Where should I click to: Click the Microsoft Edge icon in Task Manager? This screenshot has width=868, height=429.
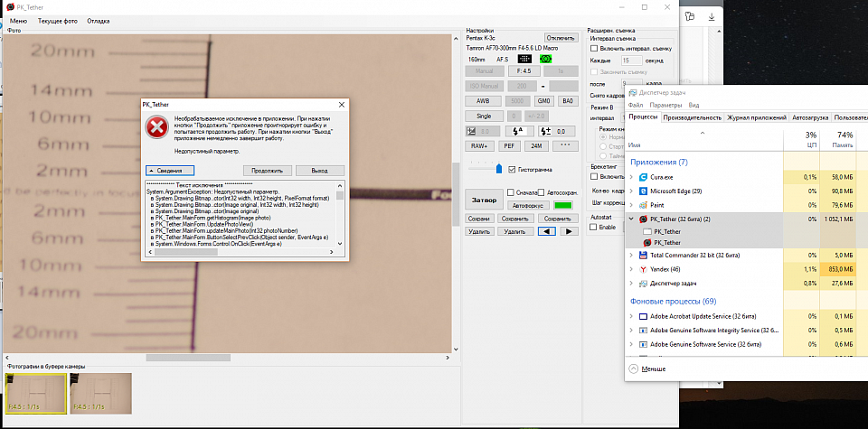(x=643, y=191)
